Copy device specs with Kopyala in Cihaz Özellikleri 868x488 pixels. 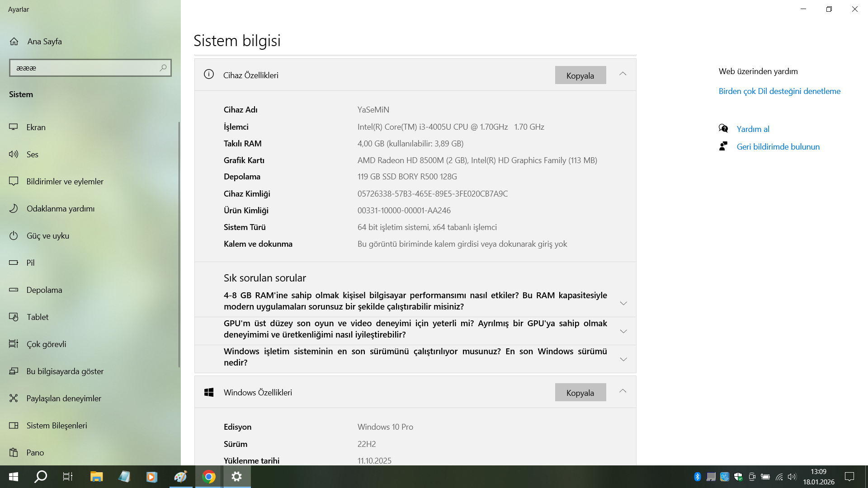tap(580, 75)
